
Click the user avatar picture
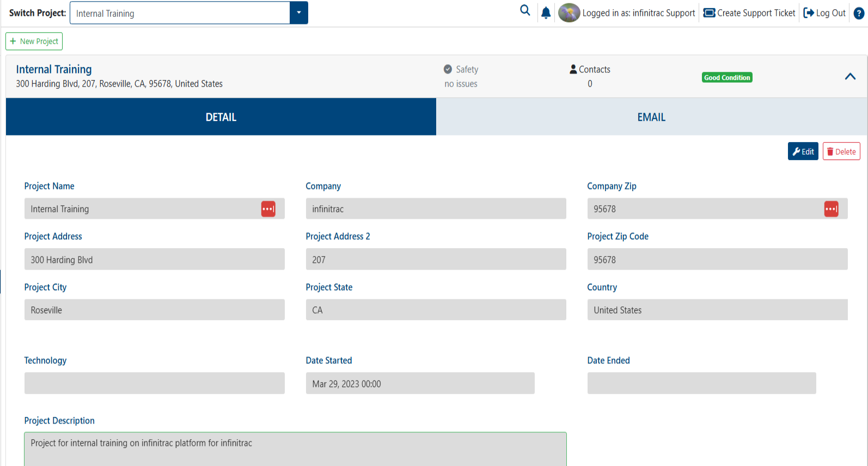pos(569,13)
